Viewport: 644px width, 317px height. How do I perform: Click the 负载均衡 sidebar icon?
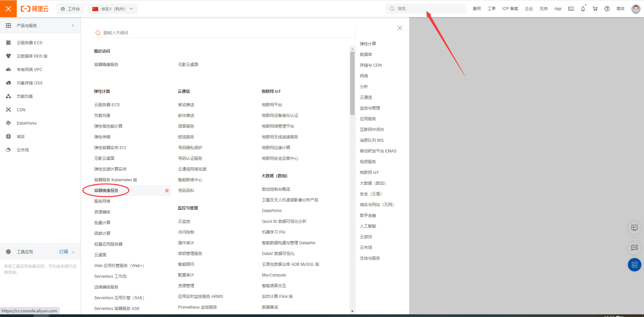tap(8, 96)
